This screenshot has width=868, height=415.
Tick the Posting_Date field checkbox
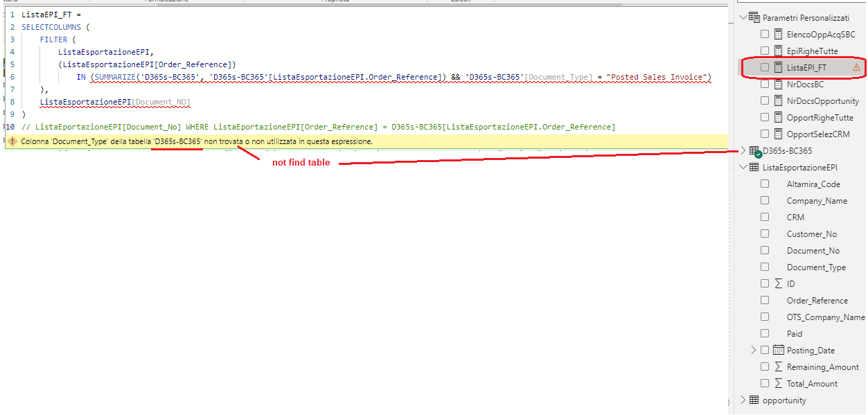point(765,350)
